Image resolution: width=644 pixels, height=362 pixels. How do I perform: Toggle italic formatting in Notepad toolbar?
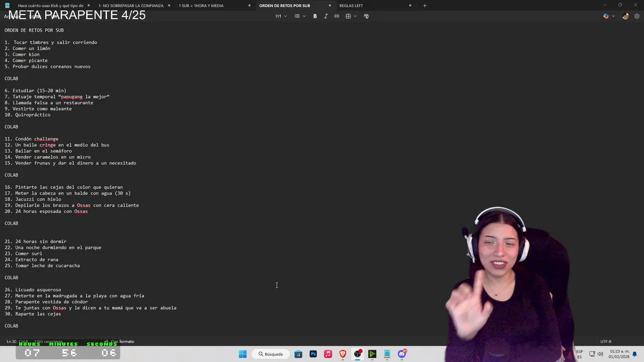pos(326,16)
